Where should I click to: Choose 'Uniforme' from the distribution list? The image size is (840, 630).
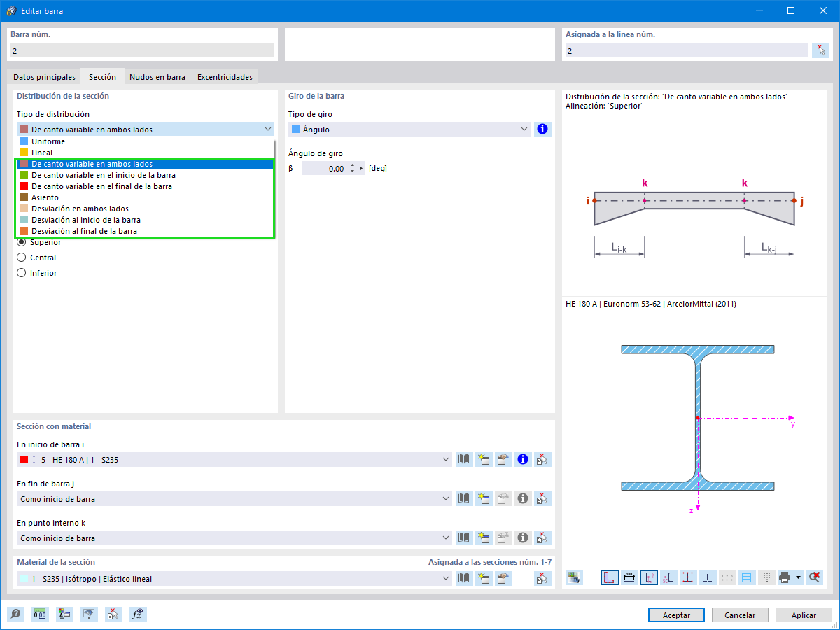coord(145,141)
